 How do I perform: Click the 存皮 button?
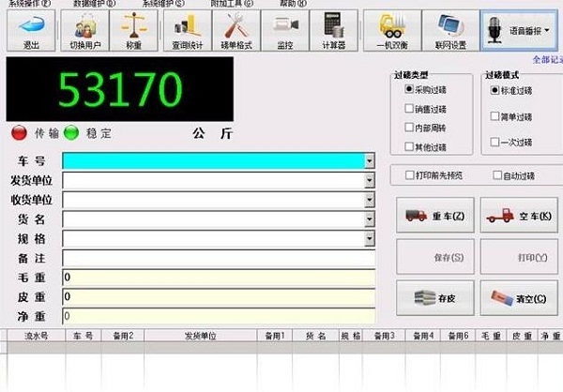pos(435,298)
